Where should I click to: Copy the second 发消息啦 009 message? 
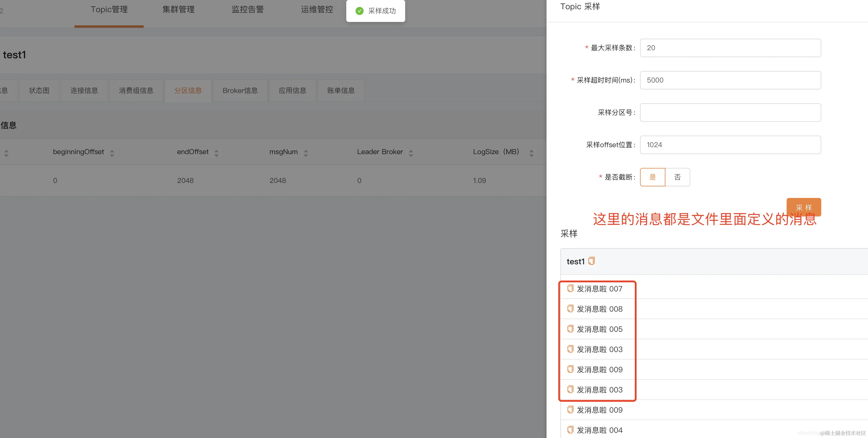(x=570, y=409)
